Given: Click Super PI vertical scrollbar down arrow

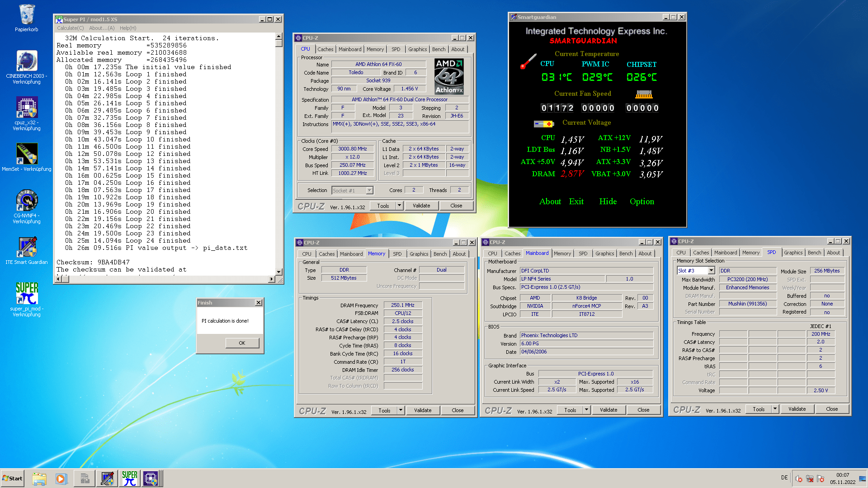Looking at the screenshot, I should 279,272.
